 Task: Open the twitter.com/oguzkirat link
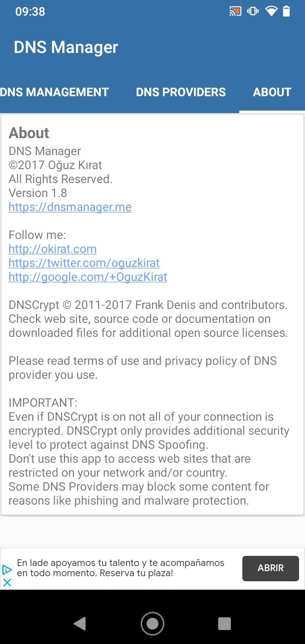pos(84,263)
